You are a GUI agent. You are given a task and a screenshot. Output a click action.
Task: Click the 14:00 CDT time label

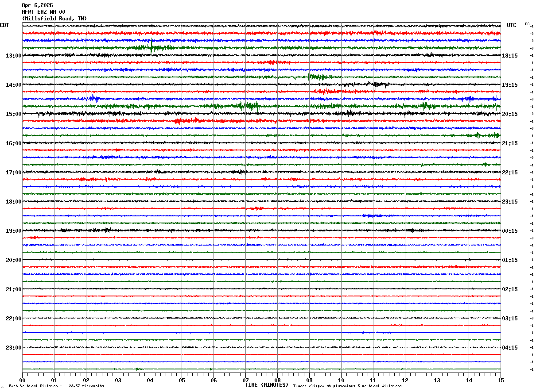click(14, 85)
